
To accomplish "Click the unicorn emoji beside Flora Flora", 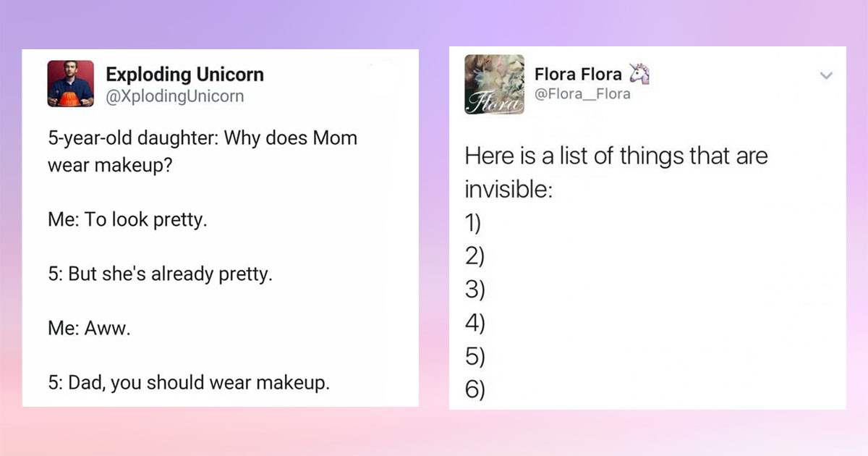I will (639, 72).
